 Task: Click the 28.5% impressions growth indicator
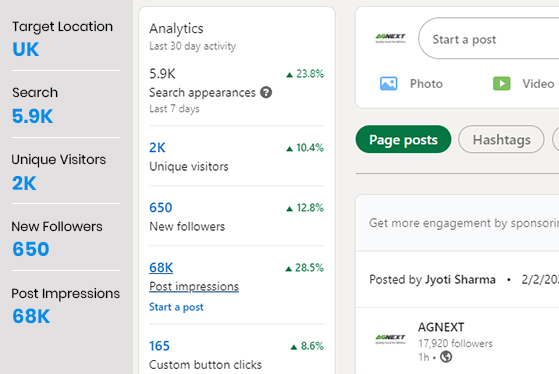tap(304, 267)
